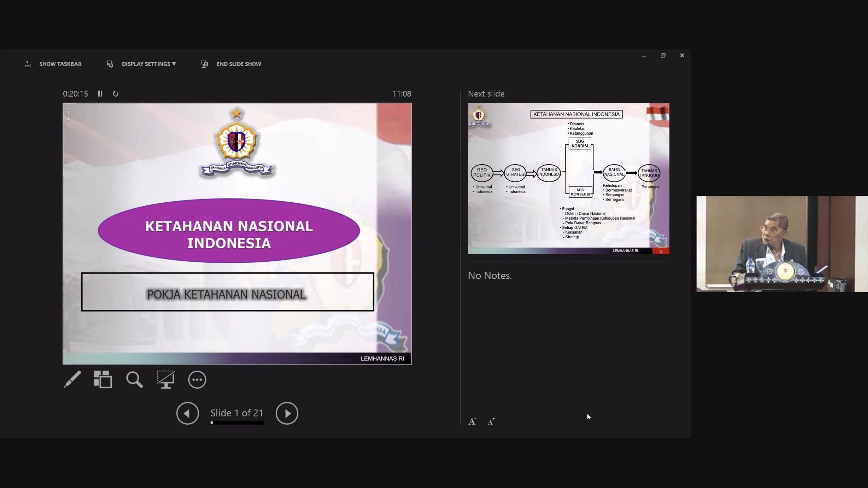Click the Slide 1 of 21 indicator

(237, 413)
